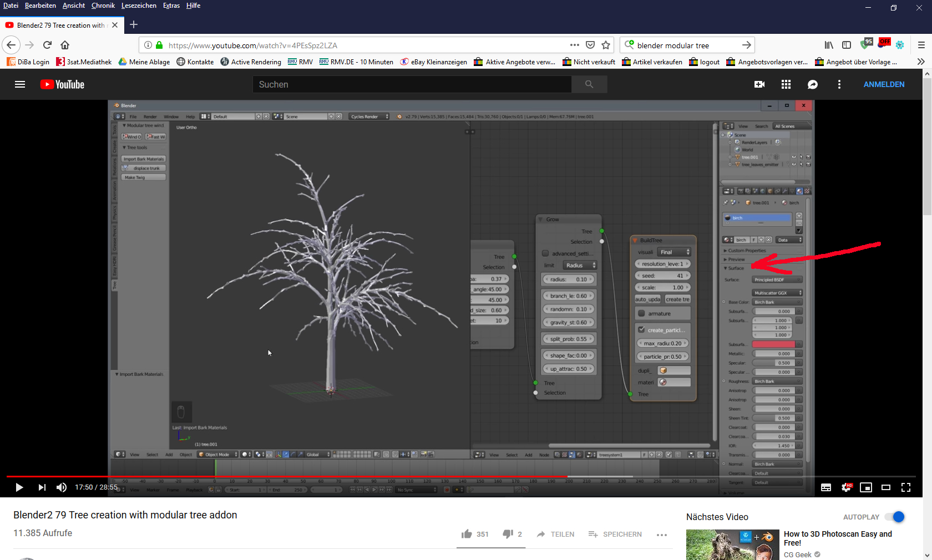Viewport: 932px width, 560px height.
Task: Click the YouTube apps grid icon
Action: [786, 84]
